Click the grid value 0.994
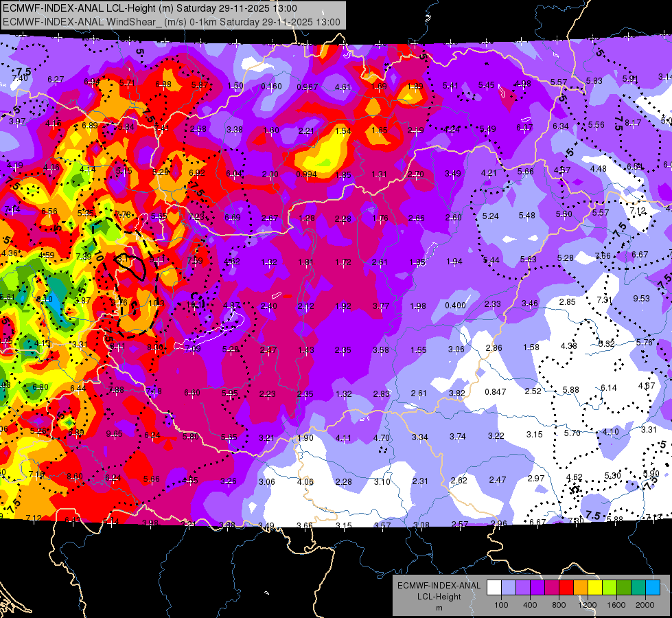The width and height of the screenshot is (672, 618). coord(306,174)
